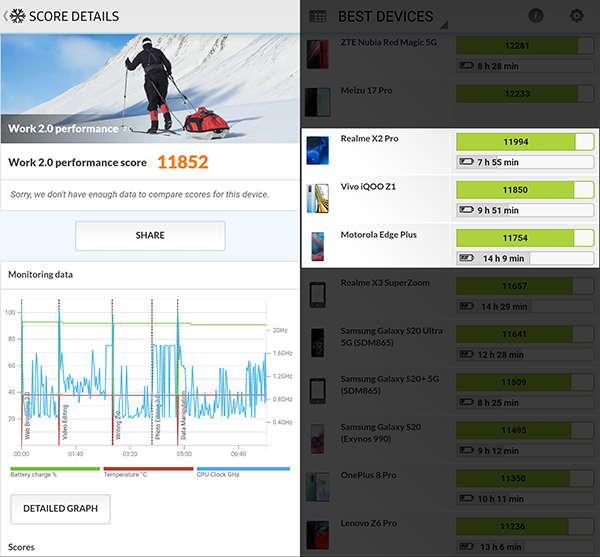The width and height of the screenshot is (600, 557).
Task: Click battery icon beside 12 h 28 min
Action: pos(466,355)
